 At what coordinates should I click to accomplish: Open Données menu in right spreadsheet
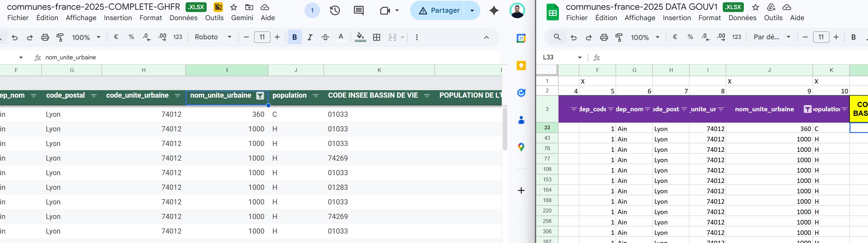tap(742, 18)
